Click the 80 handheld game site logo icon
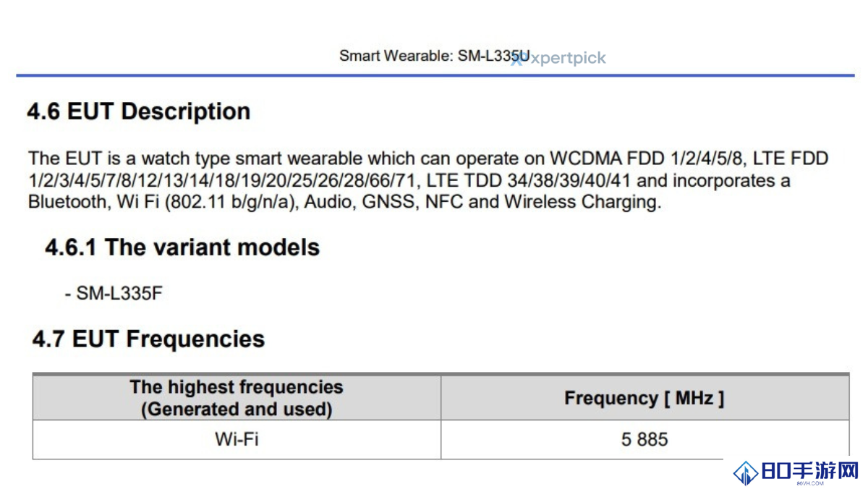Viewport: 868px width, 492px height. point(745,473)
